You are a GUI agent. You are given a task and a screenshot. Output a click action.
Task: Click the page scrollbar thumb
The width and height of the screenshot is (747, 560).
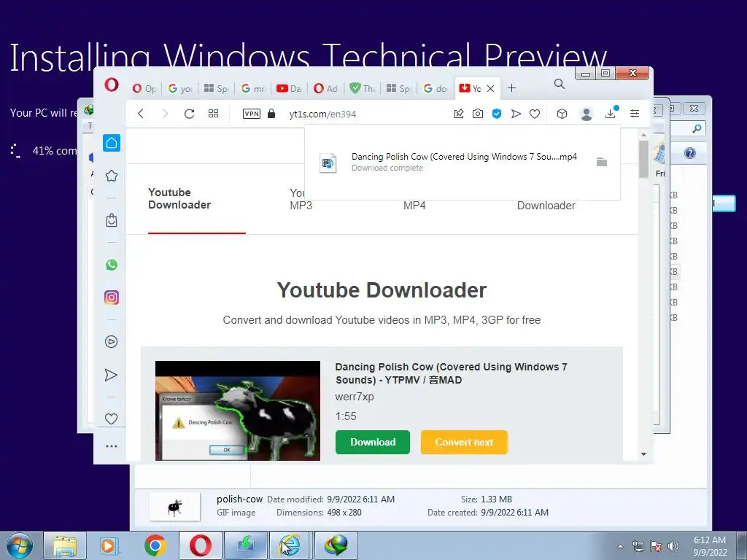[x=643, y=159]
